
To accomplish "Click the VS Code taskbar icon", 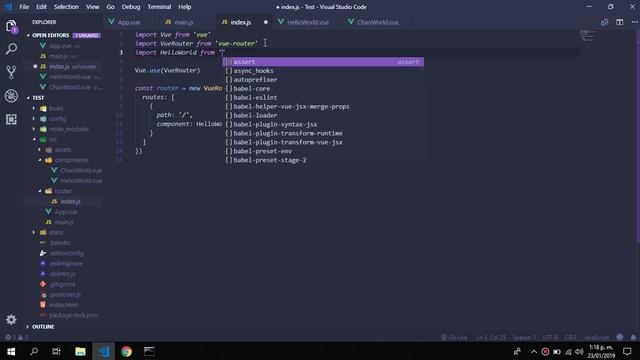I will (x=104, y=351).
